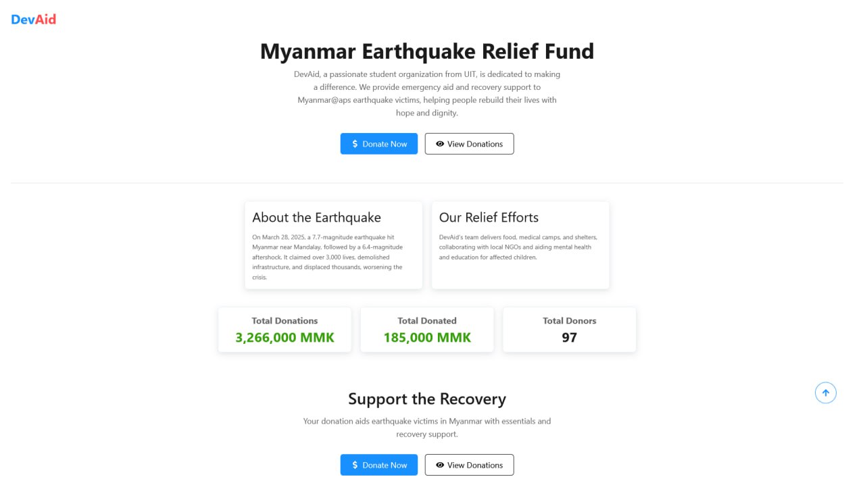
Task: Click the DevAid student organization intro paragraph
Action: coord(427,93)
